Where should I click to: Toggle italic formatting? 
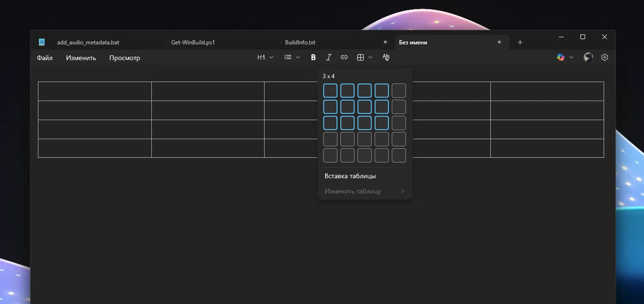click(x=328, y=57)
